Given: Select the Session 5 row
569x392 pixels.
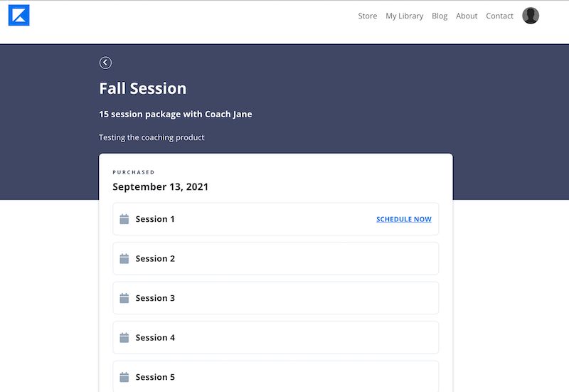Looking at the screenshot, I should point(276,376).
